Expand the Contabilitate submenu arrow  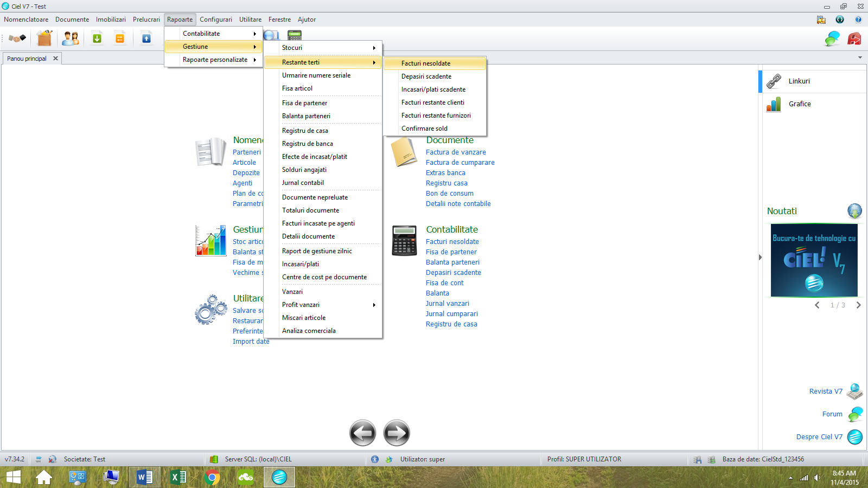click(x=254, y=34)
